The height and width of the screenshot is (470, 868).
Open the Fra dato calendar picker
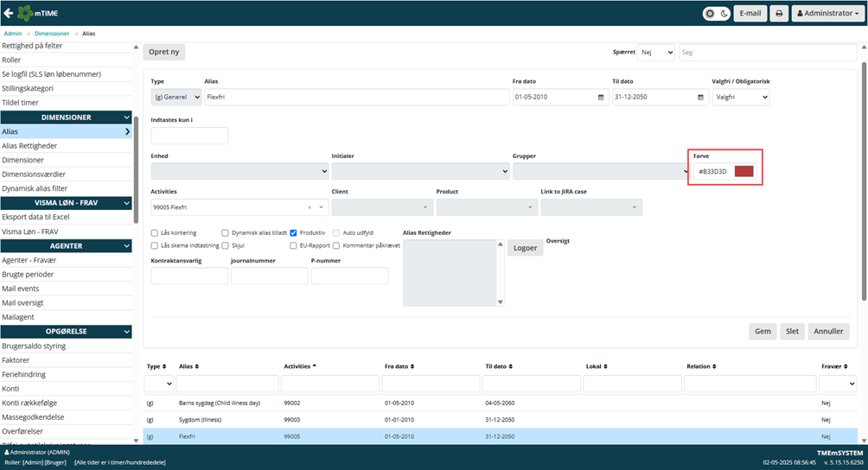point(601,97)
